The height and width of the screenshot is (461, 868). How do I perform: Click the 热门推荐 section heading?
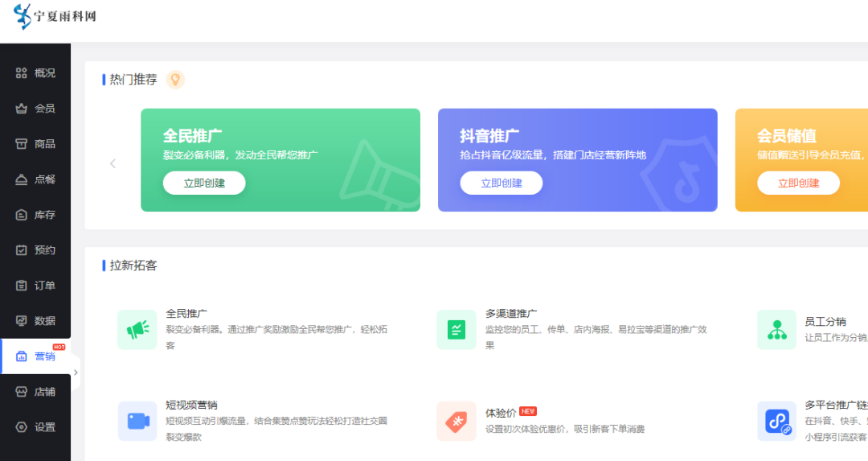133,80
